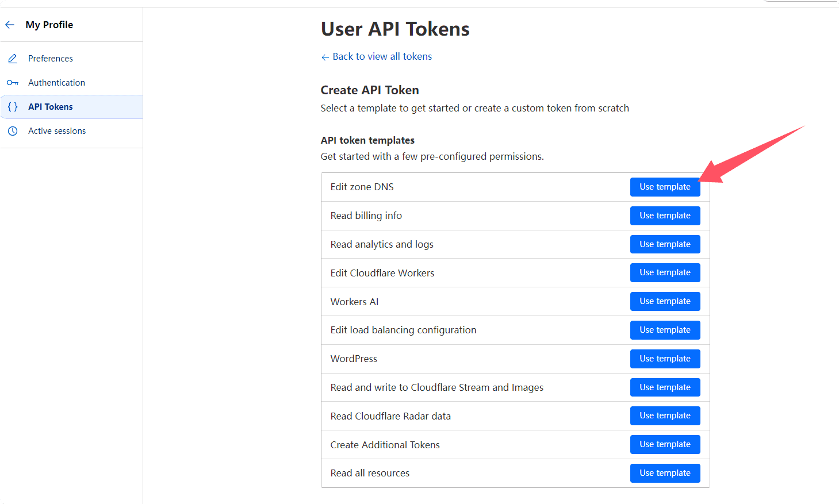Use template for Read analytics and logs
The image size is (839, 504).
pyautogui.click(x=665, y=244)
